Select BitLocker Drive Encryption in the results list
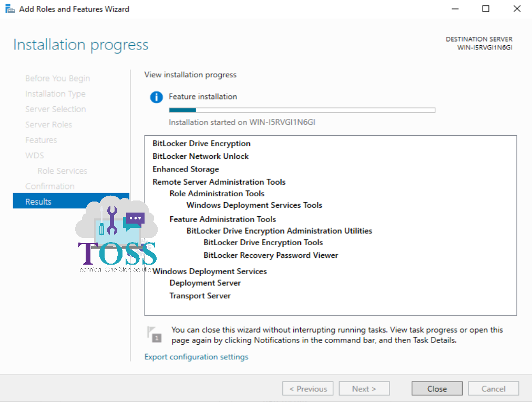This screenshot has height=402, width=532. point(201,143)
